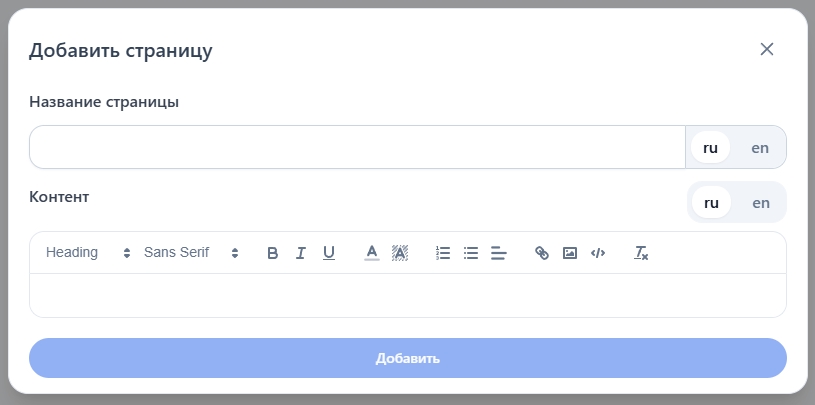Viewport: 815px width, 405px height.
Task: Click the Добавить submit button
Action: click(x=408, y=358)
